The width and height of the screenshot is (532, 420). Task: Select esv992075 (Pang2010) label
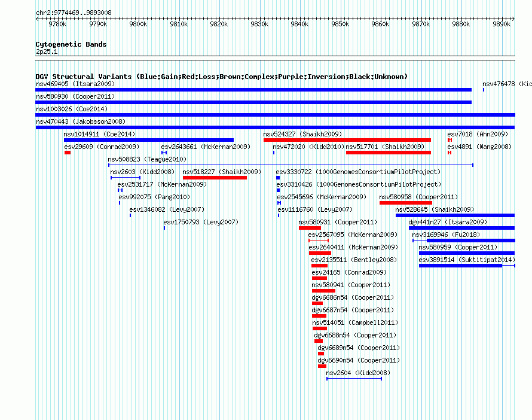(154, 197)
